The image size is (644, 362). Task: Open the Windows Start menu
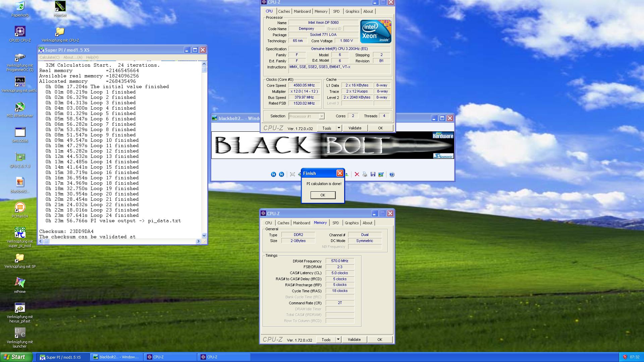click(16, 357)
